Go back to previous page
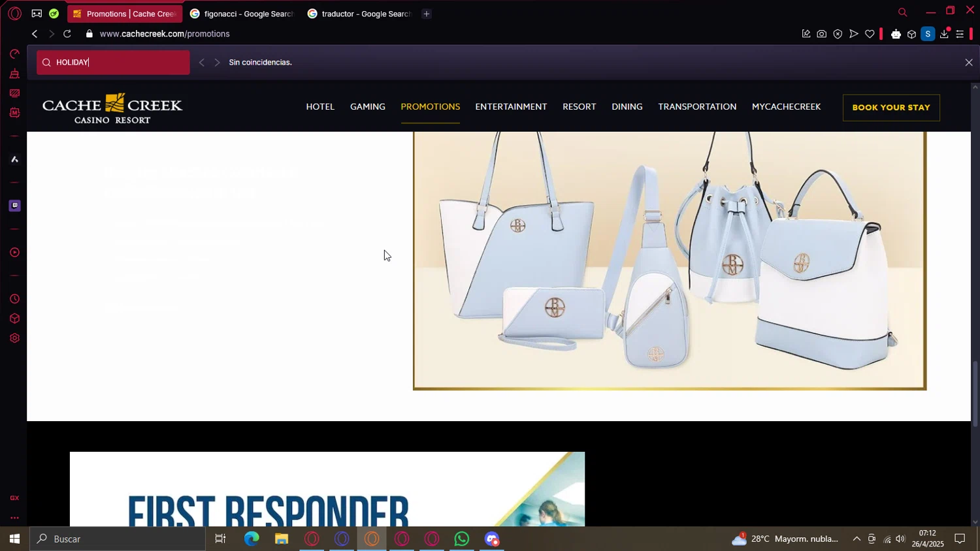Viewport: 980px width, 551px height. 35,34
